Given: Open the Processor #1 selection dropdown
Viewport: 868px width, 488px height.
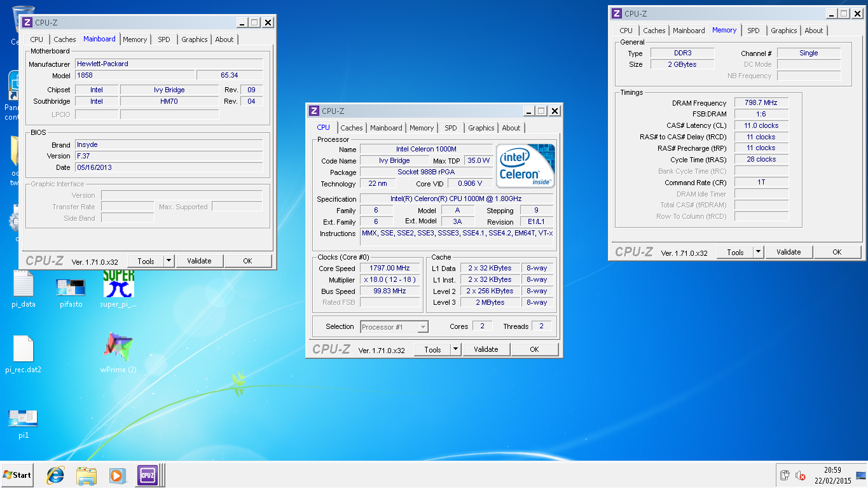Looking at the screenshot, I should [x=394, y=327].
